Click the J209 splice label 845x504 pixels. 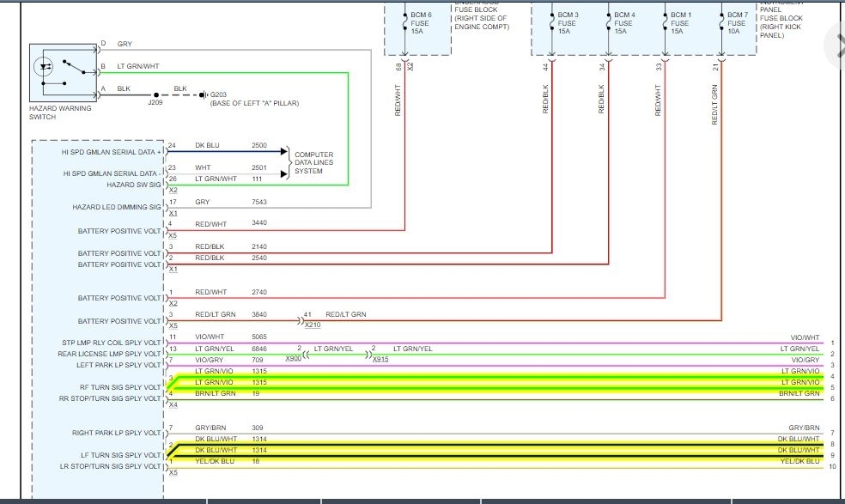pos(155,102)
